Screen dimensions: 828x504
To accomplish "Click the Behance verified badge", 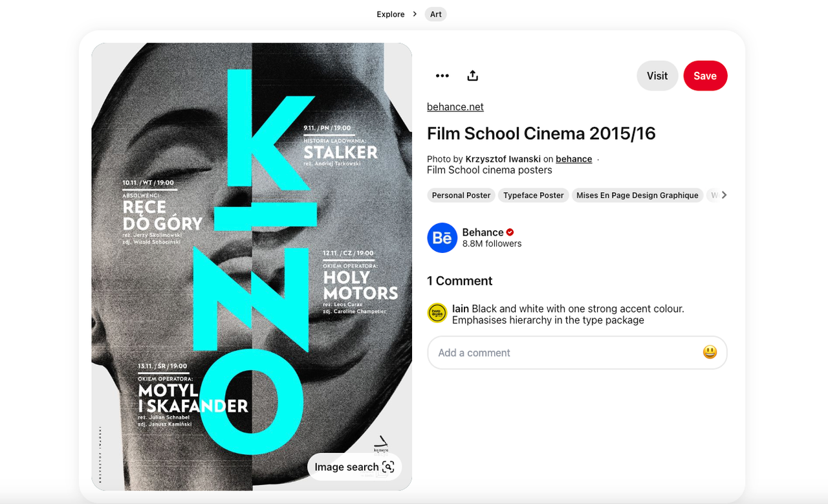I will point(510,232).
